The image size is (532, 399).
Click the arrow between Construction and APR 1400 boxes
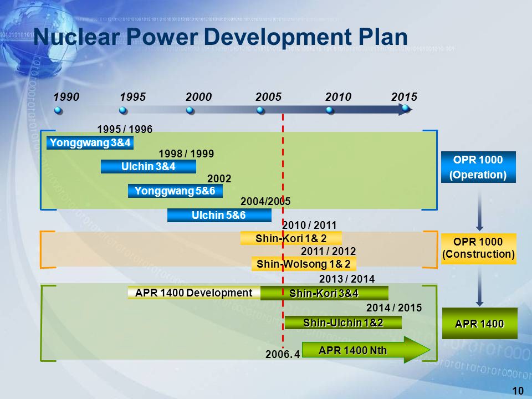(x=479, y=287)
